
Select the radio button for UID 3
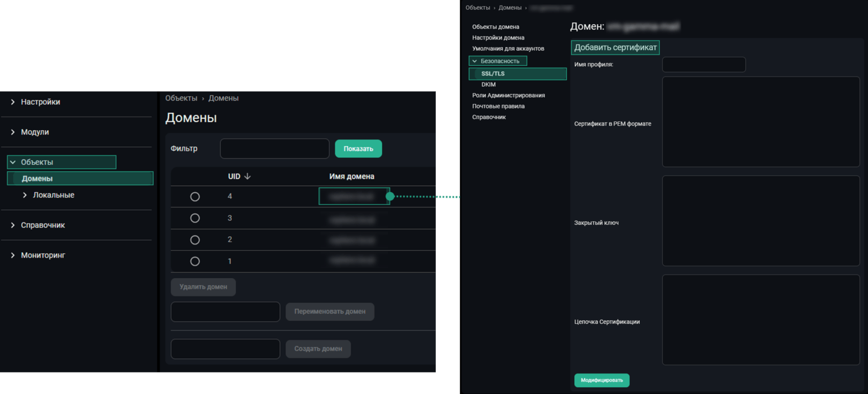[195, 218]
